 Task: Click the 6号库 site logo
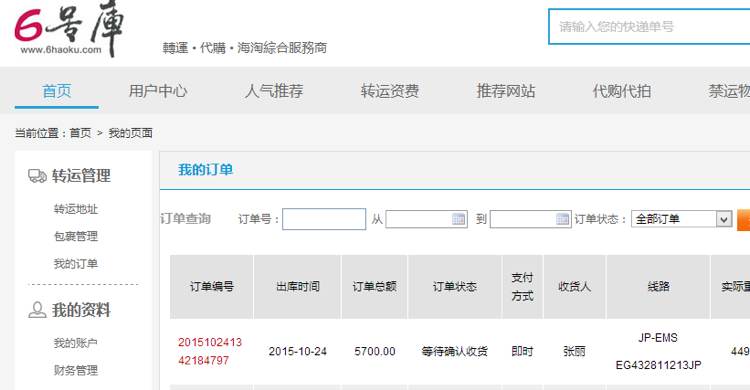click(69, 29)
